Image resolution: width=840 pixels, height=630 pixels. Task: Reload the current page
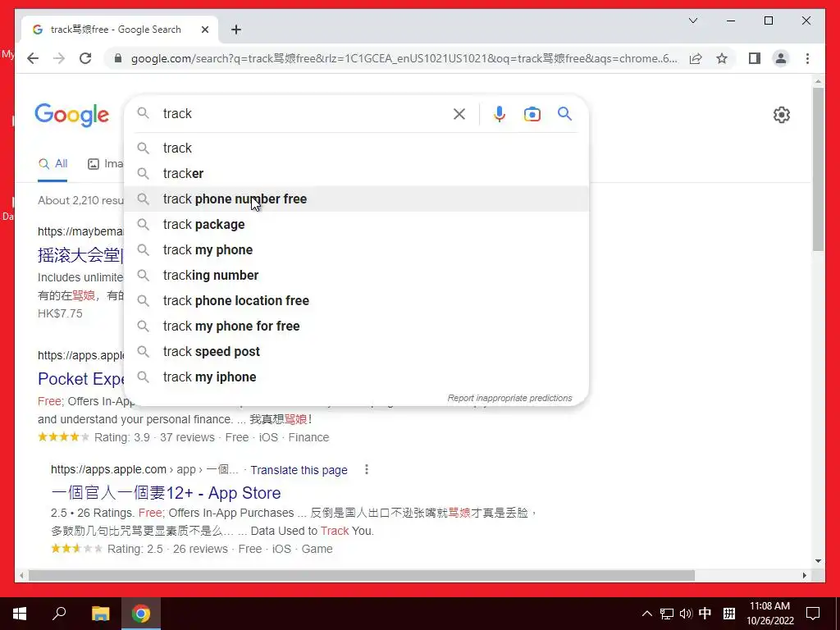[x=85, y=58]
